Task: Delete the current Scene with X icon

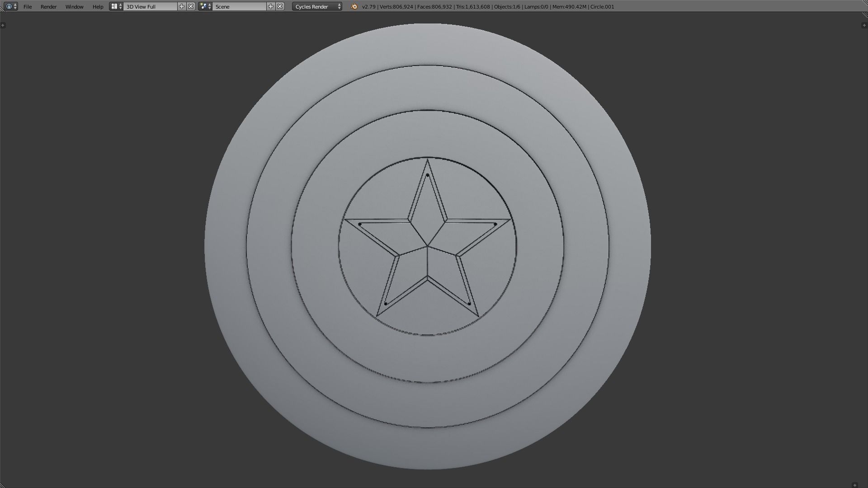Action: [x=280, y=6]
